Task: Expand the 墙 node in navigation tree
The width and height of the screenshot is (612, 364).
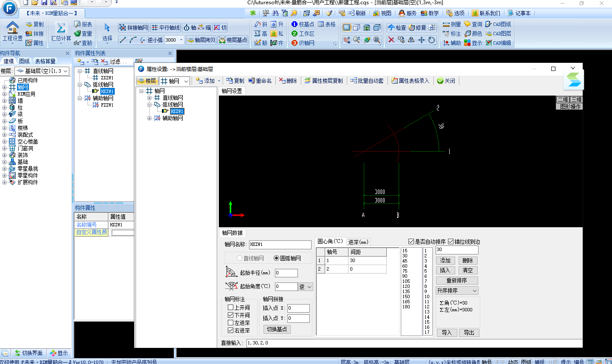Action: click(x=5, y=101)
